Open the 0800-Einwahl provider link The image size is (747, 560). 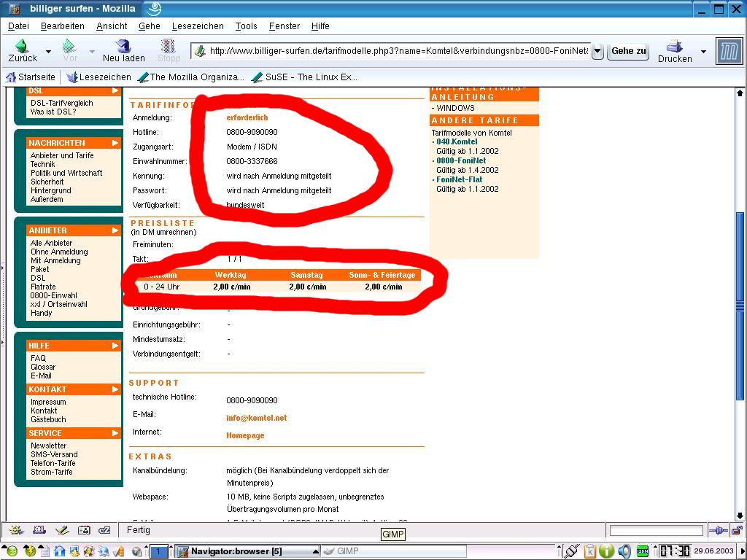54,295
